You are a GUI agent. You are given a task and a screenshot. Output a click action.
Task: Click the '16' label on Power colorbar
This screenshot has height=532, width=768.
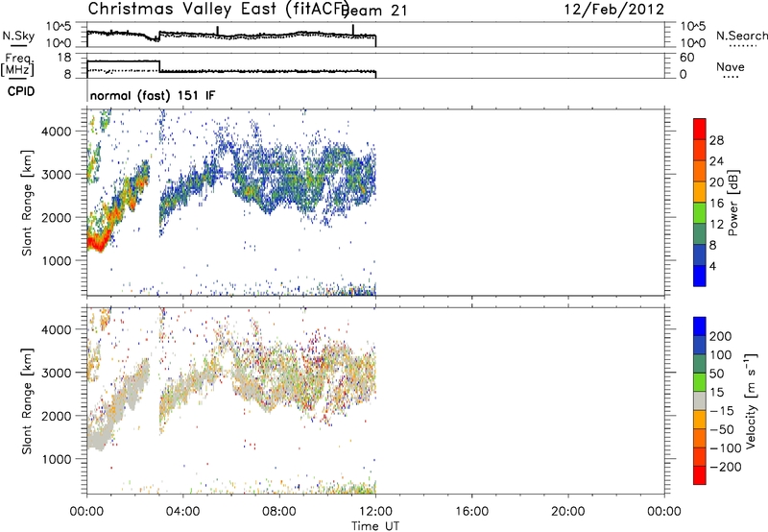pos(716,204)
